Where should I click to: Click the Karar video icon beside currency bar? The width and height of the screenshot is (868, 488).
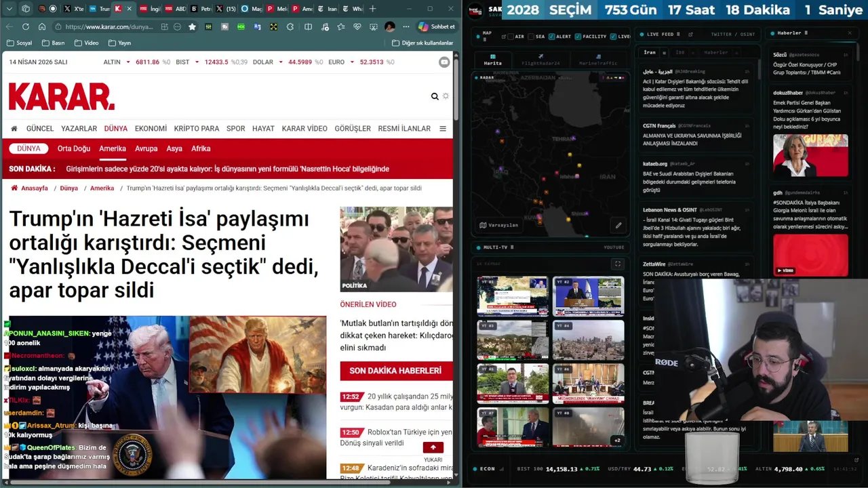click(x=444, y=62)
